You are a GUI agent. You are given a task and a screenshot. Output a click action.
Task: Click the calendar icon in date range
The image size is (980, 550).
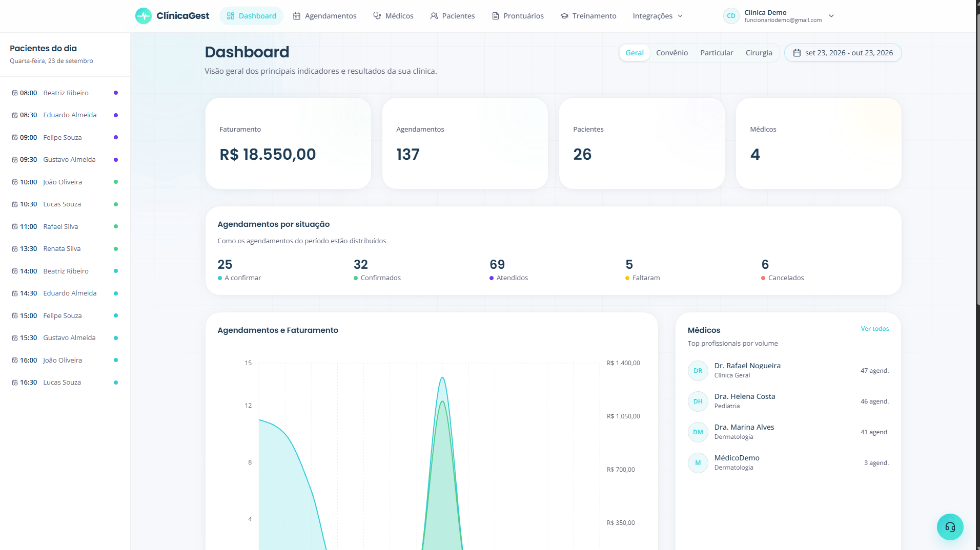pos(797,53)
